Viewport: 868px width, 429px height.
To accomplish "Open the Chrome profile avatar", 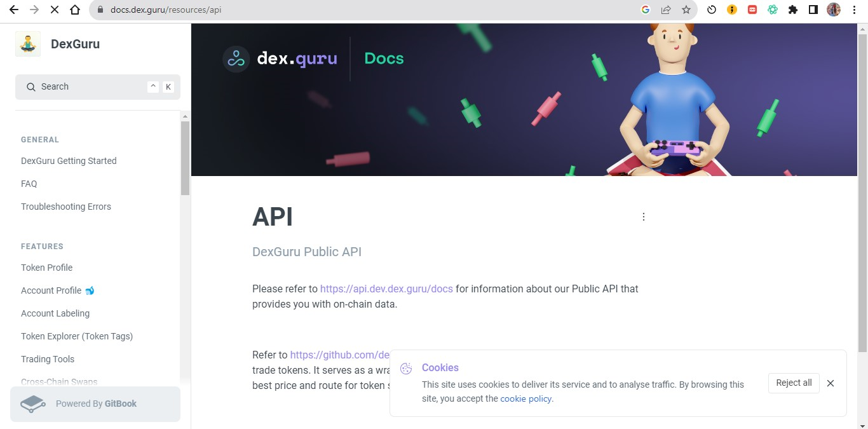I will click(x=834, y=10).
